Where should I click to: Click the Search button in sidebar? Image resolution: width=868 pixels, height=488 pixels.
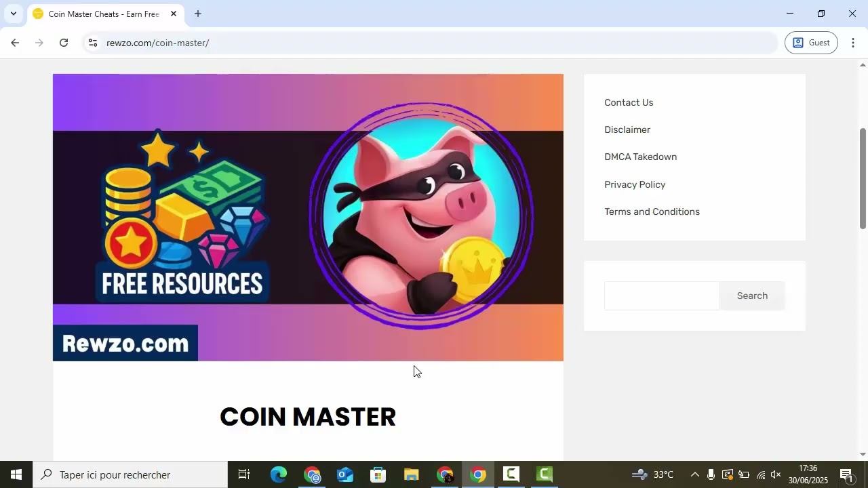[752, 296]
